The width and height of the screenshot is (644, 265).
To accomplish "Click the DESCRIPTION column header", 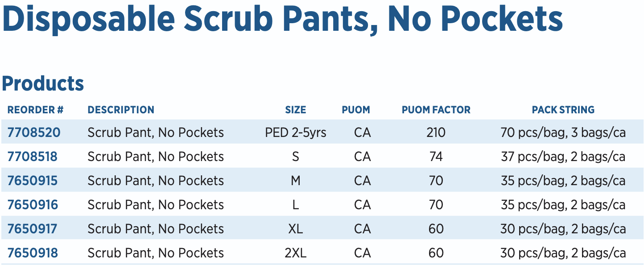I will point(121,110).
